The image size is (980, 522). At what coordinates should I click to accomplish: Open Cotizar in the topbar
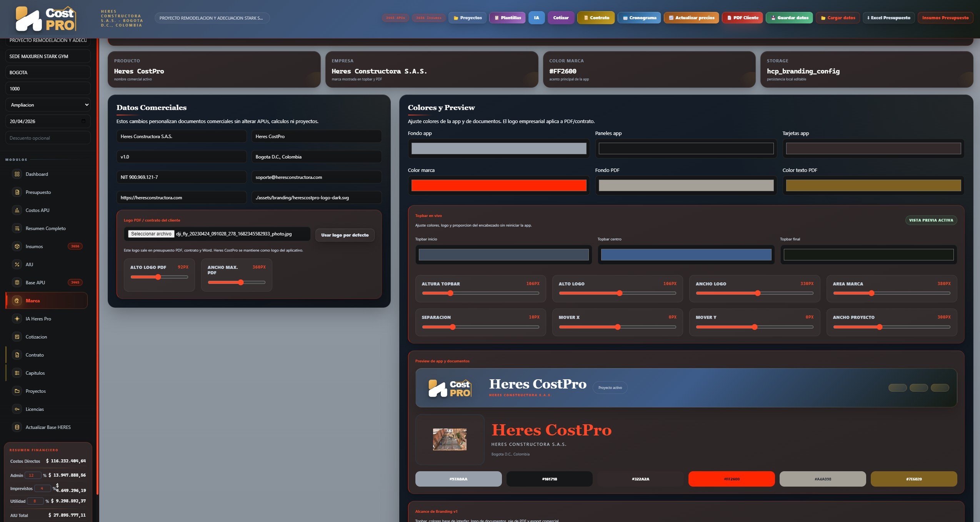click(561, 18)
